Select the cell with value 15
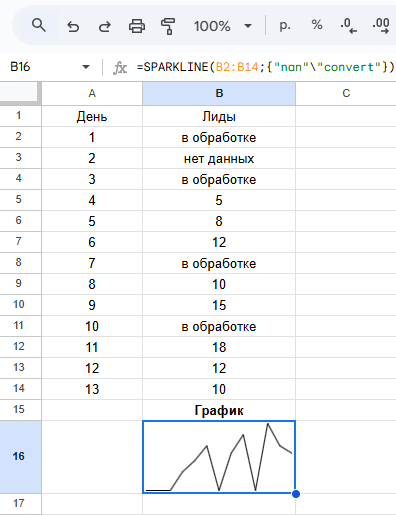Image resolution: width=396 pixels, height=515 pixels. pyautogui.click(x=219, y=305)
